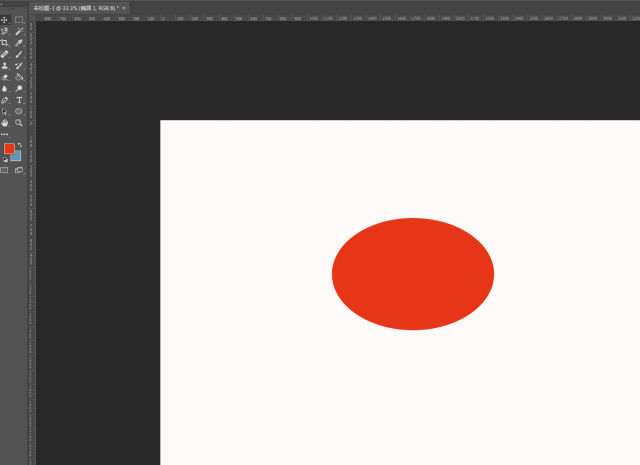
Task: Select the Lasso tool
Action: (5, 31)
